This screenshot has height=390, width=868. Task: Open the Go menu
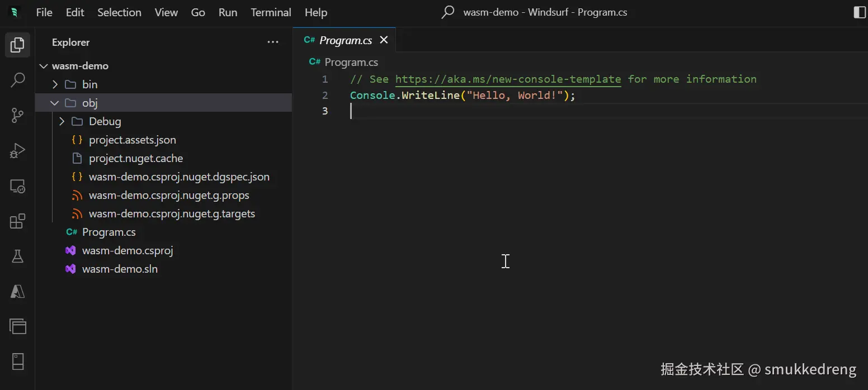pyautogui.click(x=198, y=12)
